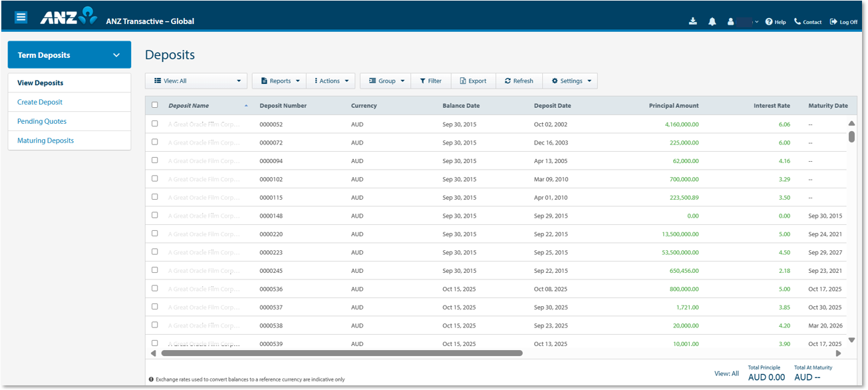Open Help from the header
Screen dimensions: 868x390
[x=776, y=21]
